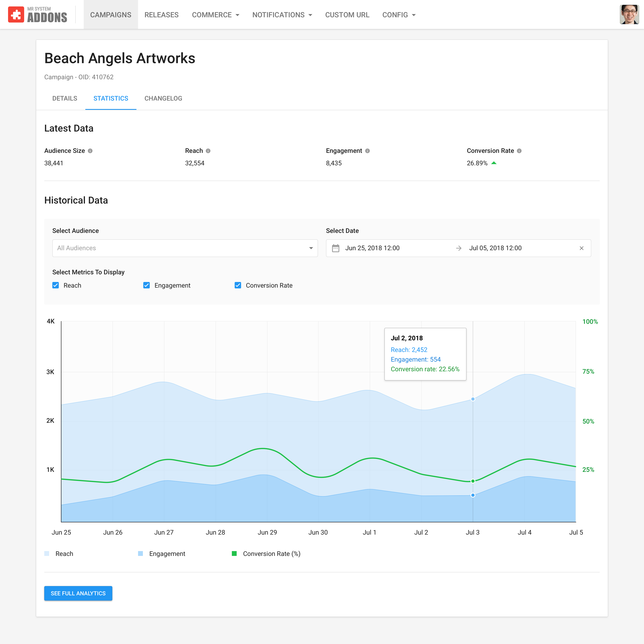The width and height of the screenshot is (644, 644).
Task: Click the MR System Addons puzzle logo
Action: (16, 15)
